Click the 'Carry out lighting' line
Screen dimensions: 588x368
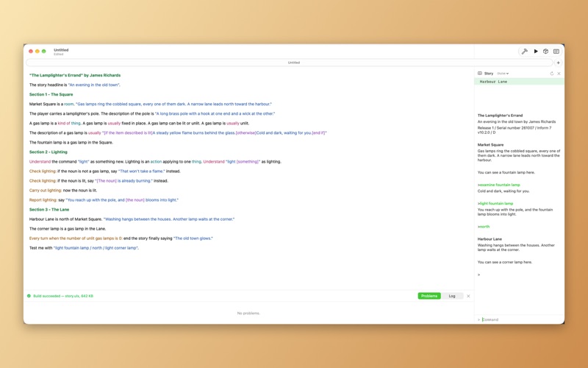point(63,191)
